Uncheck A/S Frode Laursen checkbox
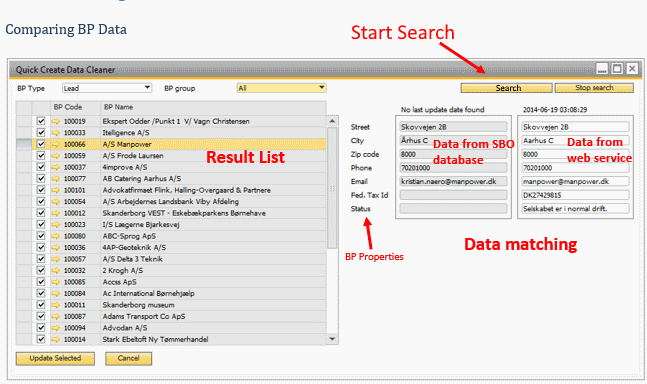Image resolution: width=647 pixels, height=384 pixels. (x=41, y=156)
